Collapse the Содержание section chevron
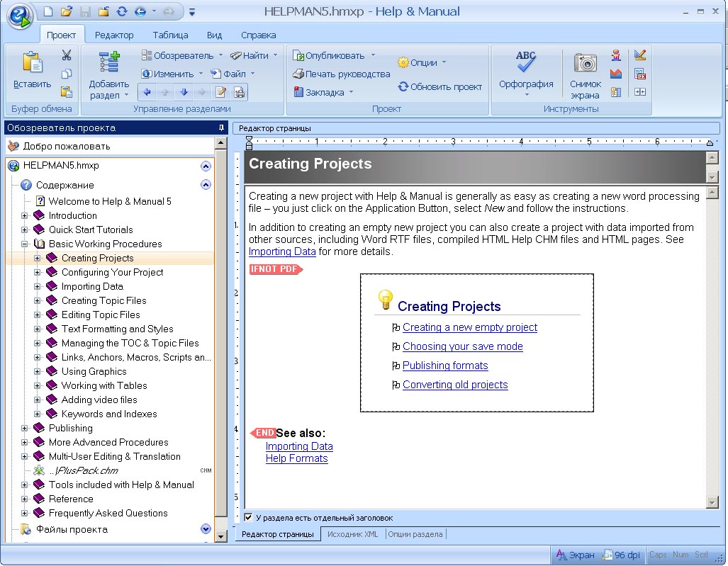This screenshot has width=728, height=566. click(206, 185)
